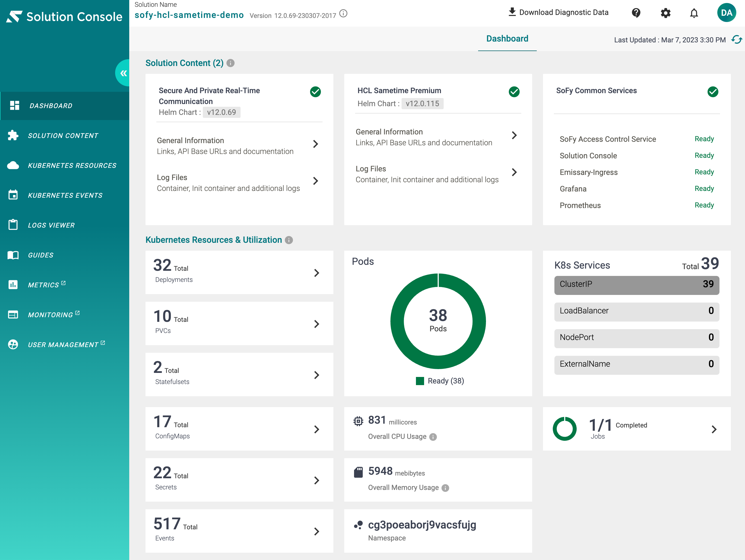Select the ClusterIP service bar
The width and height of the screenshot is (745, 560).
tap(637, 285)
